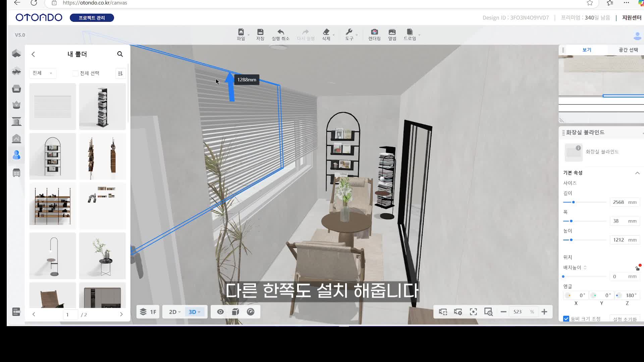The image size is (644, 362).
Task: Toggle eye visibility icon in bottom bar
Action: click(x=220, y=312)
